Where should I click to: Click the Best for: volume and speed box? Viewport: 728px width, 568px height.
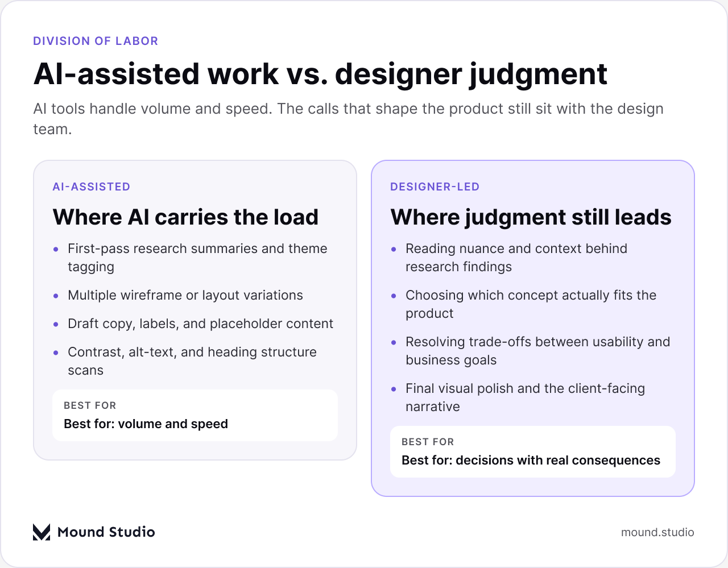(x=195, y=415)
